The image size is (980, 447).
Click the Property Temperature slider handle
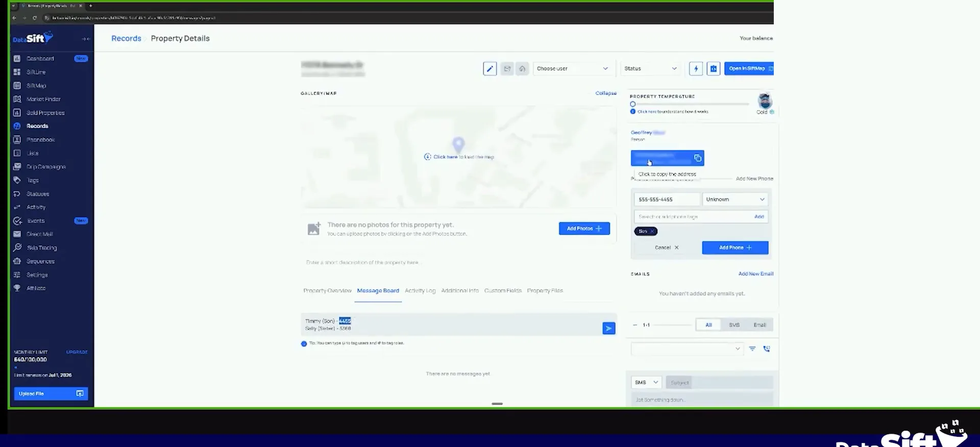(633, 104)
